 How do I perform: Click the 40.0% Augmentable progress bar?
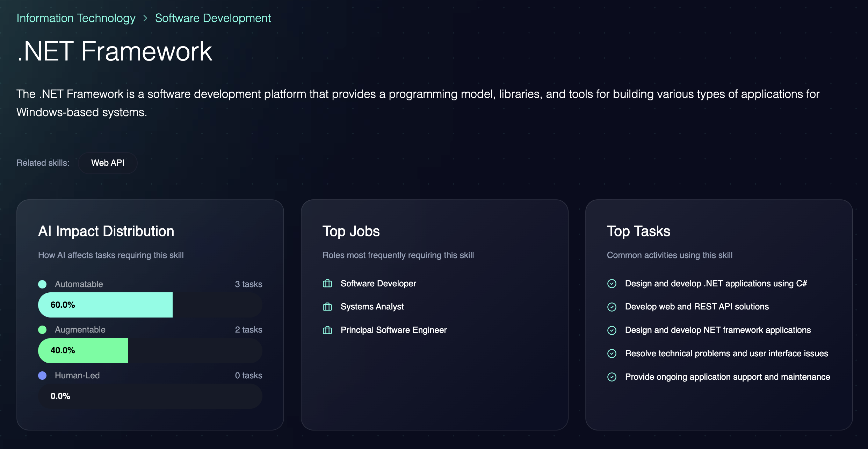83,351
